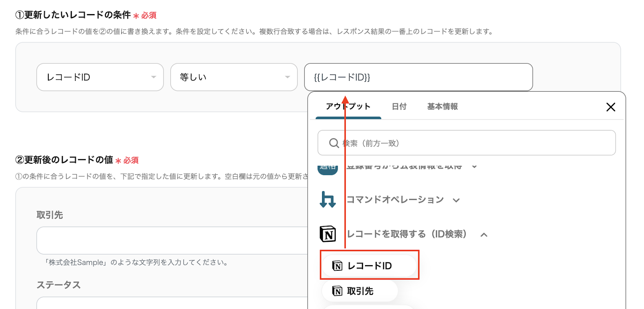Viewport: 644px width, 309px height.
Task: Click the コマンドオペレーション label text
Action: pyautogui.click(x=395, y=200)
